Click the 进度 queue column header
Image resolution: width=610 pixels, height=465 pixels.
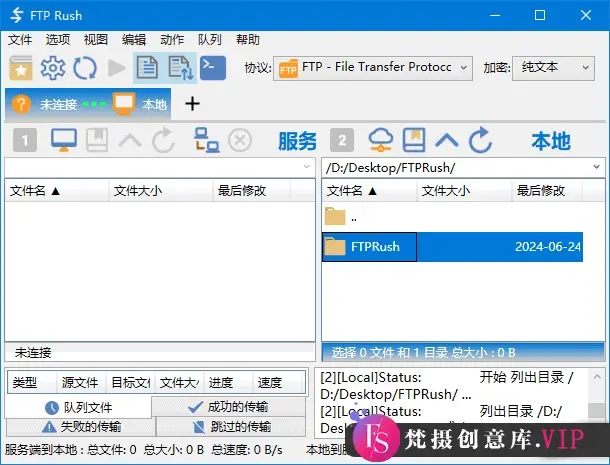tap(229, 383)
